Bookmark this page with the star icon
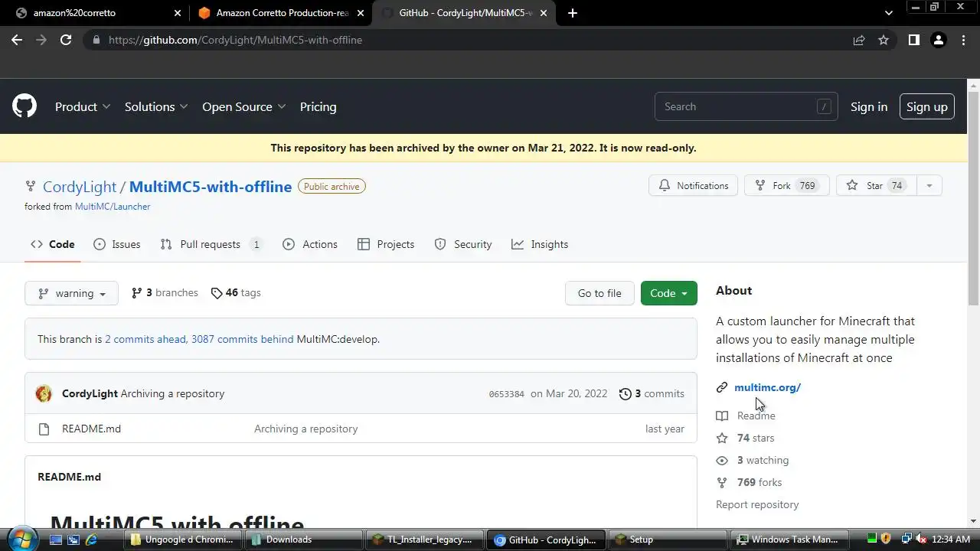980x551 pixels. click(884, 40)
